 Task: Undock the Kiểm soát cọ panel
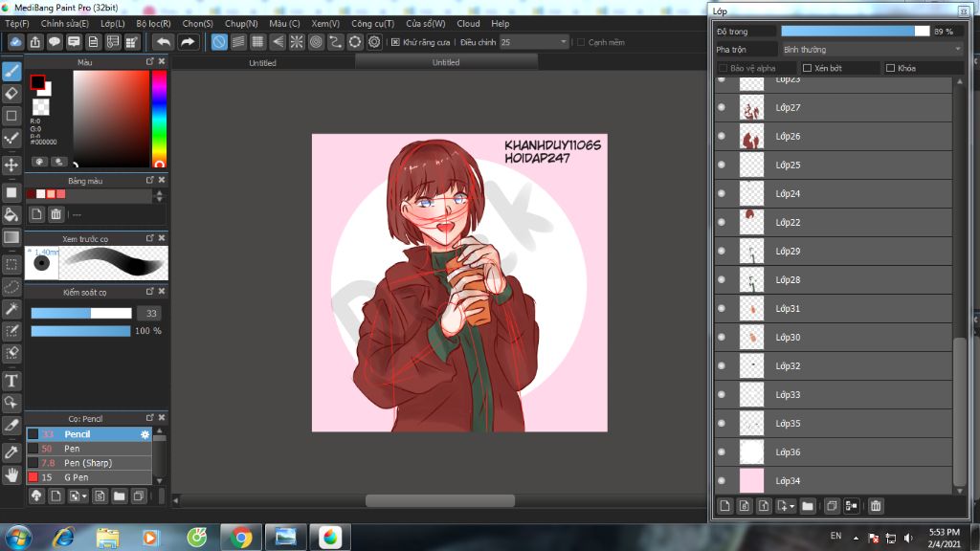point(150,291)
